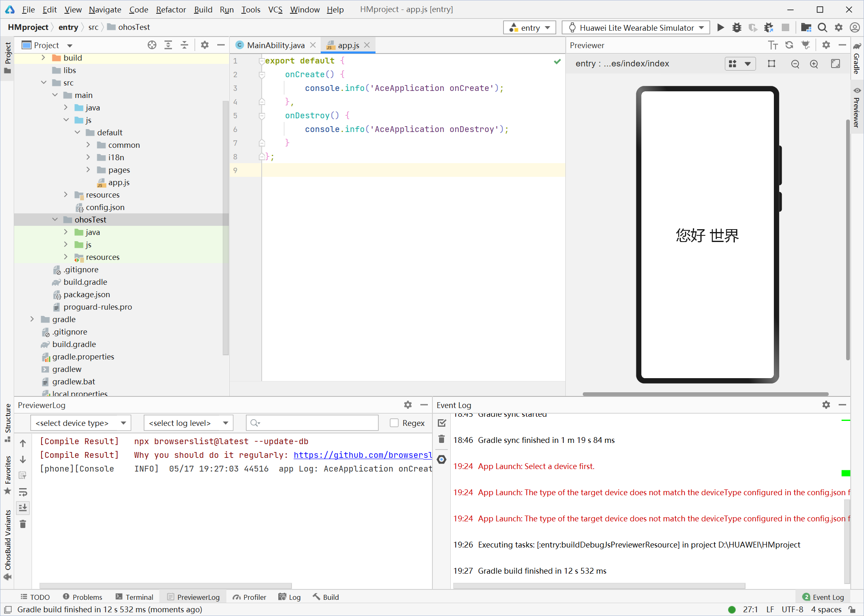Expand the build folder

pos(43,58)
